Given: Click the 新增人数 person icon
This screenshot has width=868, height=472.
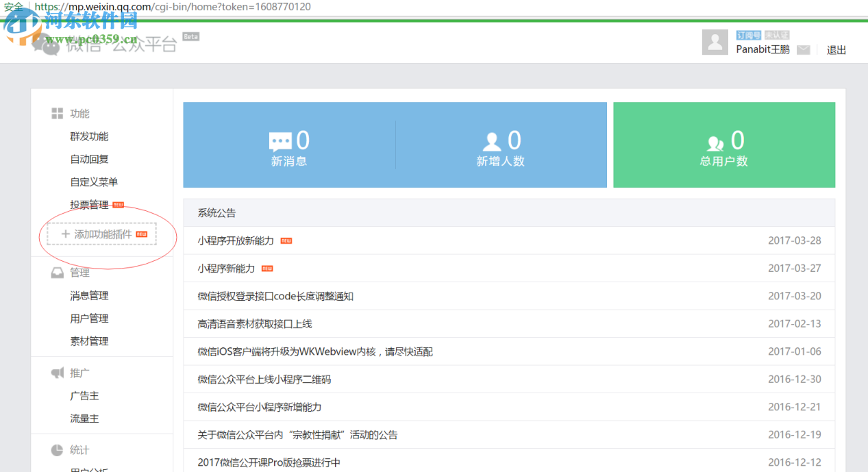Looking at the screenshot, I should pyautogui.click(x=492, y=142).
